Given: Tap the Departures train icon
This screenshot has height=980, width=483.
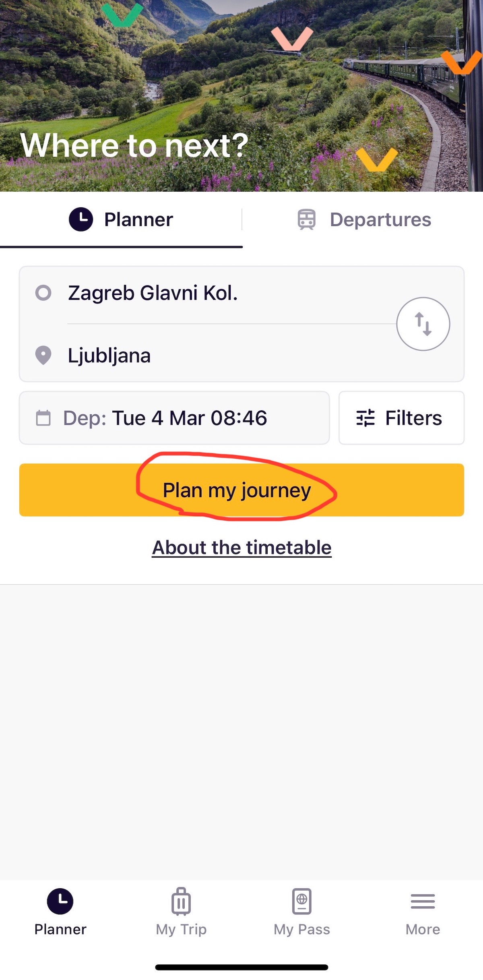Looking at the screenshot, I should [307, 219].
